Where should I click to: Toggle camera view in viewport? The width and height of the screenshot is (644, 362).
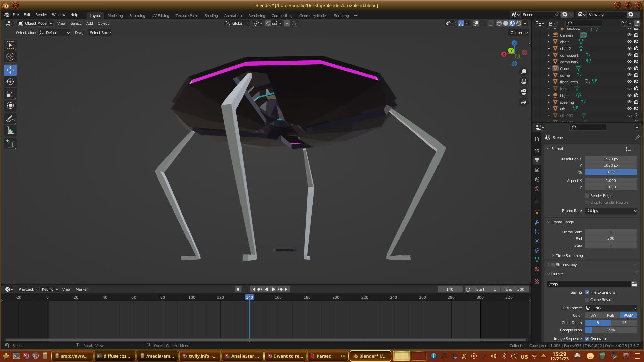tap(524, 92)
